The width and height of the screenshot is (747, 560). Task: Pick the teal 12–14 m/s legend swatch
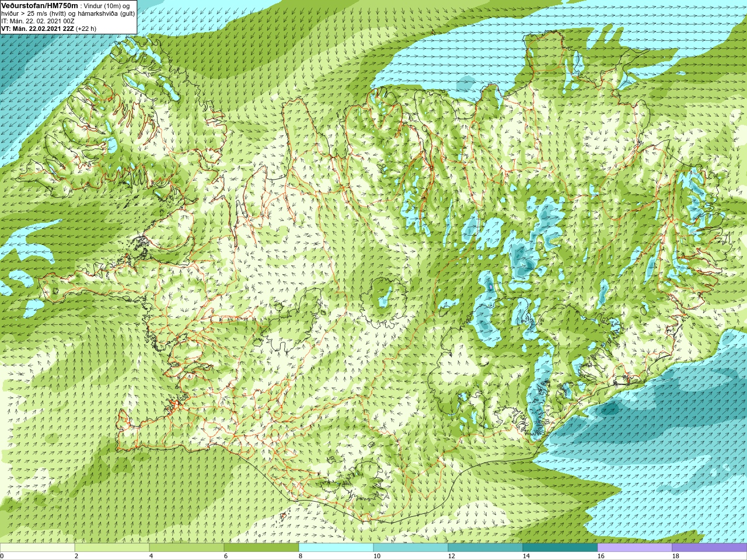tap(486, 548)
